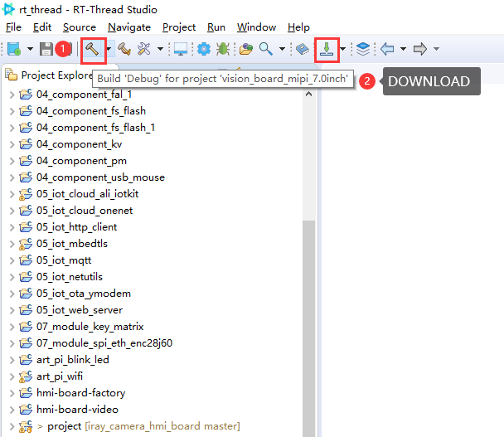Select 05_iot_mbedtls project
The height and width of the screenshot is (437, 504).
pyautogui.click(x=71, y=244)
